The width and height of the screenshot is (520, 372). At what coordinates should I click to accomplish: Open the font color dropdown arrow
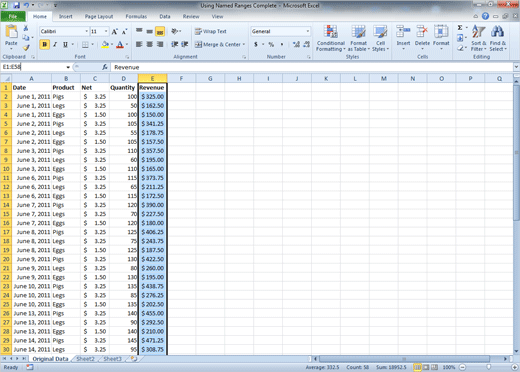pyautogui.click(x=127, y=44)
